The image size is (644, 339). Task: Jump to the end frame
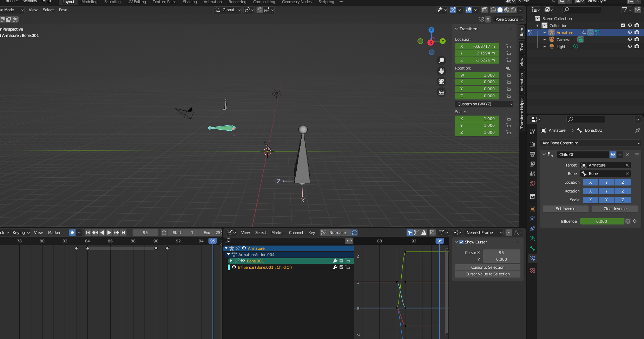tap(123, 233)
